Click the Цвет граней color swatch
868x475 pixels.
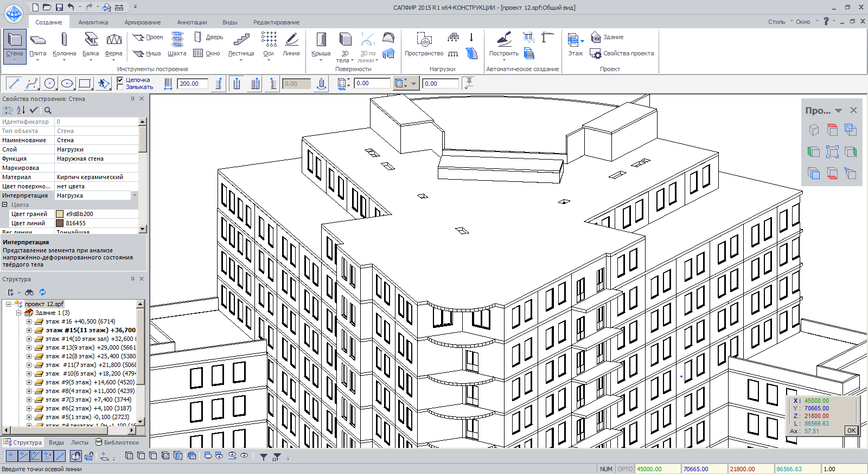click(60, 214)
